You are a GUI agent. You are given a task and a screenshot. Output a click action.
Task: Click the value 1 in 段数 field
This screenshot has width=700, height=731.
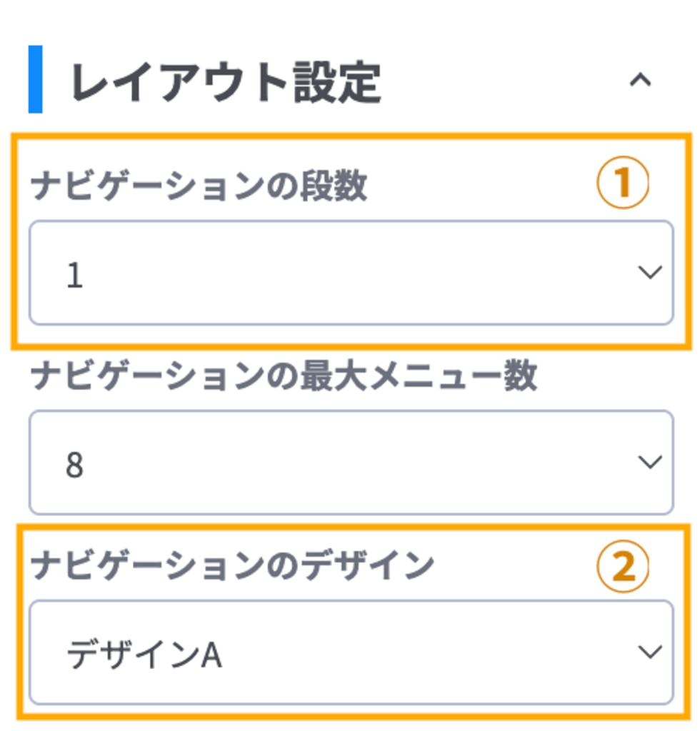coord(74,276)
